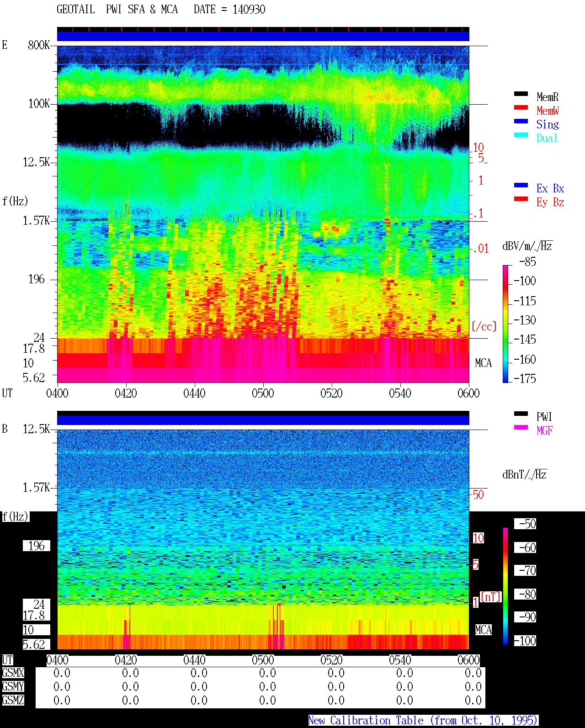Image resolution: width=585 pixels, height=728 pixels.
Task: Click the red [/cc] density unit label
Action: tap(484, 326)
